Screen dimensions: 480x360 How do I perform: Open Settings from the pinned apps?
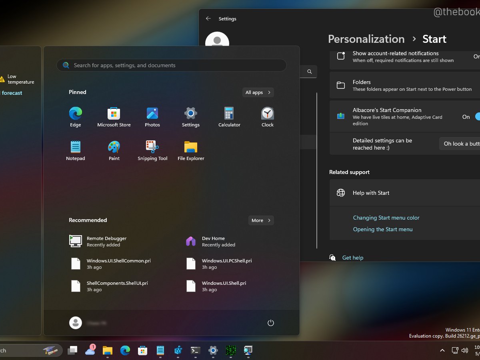[191, 117]
